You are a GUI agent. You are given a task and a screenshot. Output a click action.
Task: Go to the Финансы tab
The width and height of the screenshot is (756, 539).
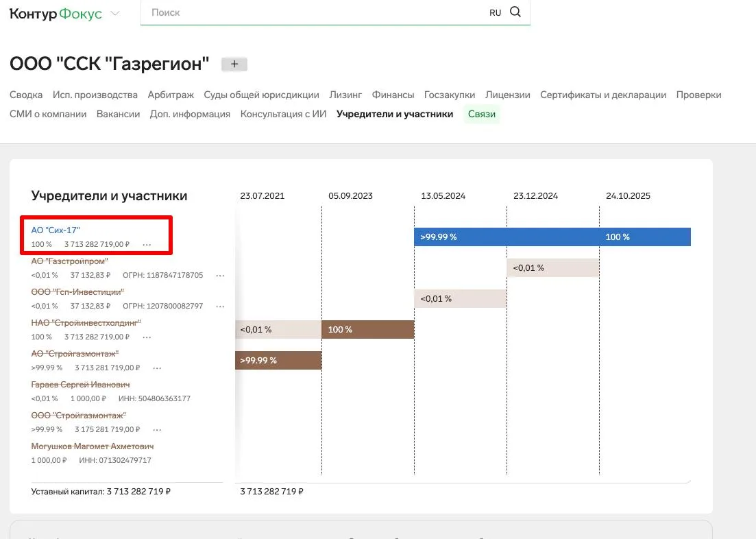tap(393, 95)
